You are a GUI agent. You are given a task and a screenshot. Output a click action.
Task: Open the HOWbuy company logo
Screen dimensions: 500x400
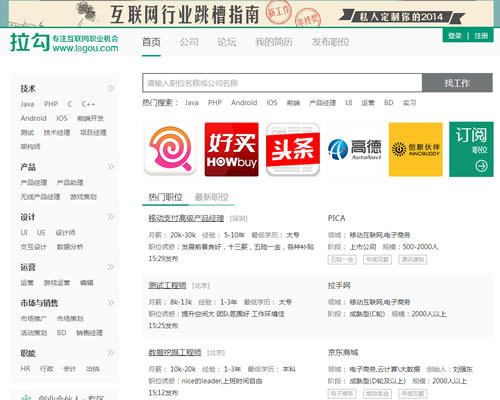pyautogui.click(x=232, y=149)
